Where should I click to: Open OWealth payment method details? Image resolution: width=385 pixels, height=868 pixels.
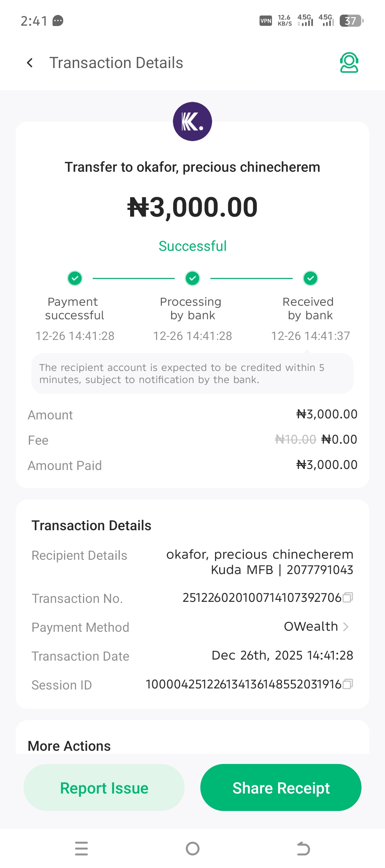(311, 626)
